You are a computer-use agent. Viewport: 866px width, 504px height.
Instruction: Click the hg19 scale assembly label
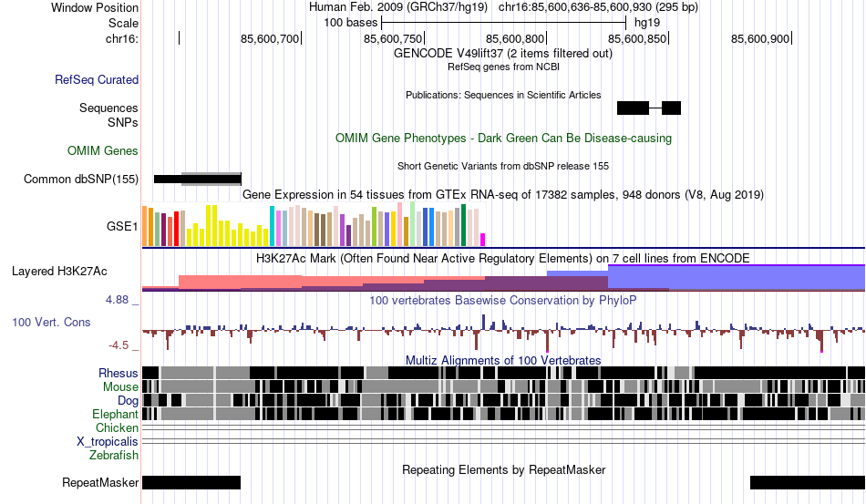[647, 23]
